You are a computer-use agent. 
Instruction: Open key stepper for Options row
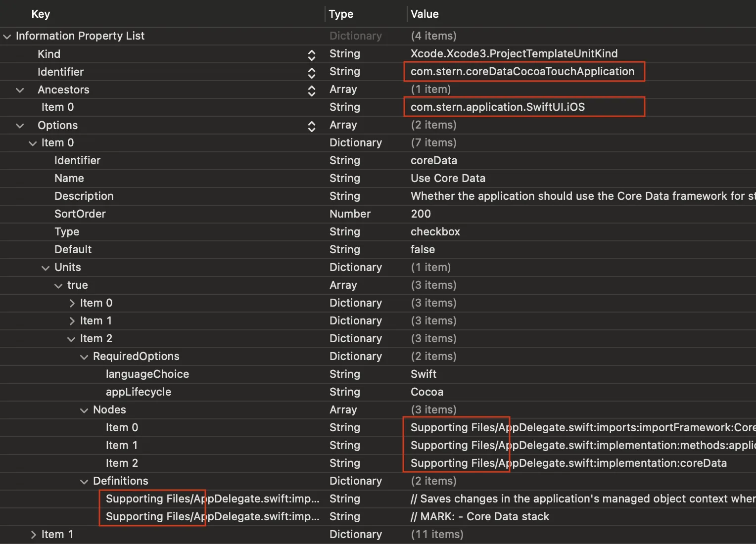click(312, 126)
